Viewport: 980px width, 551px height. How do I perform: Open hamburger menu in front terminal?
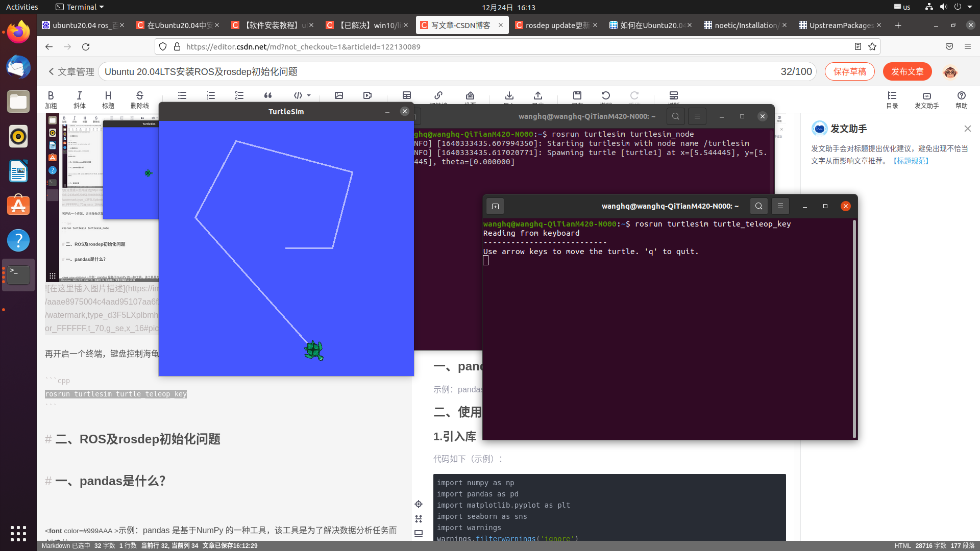[780, 206]
